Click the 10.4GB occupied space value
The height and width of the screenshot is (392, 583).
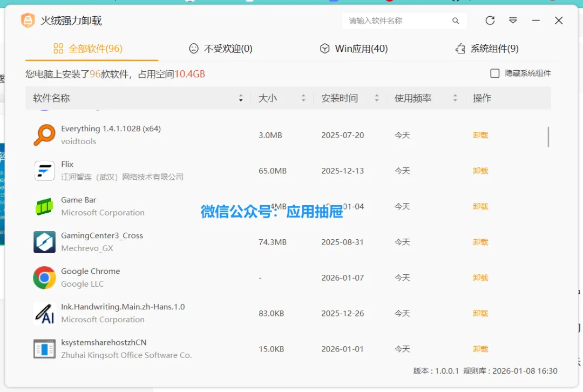pos(189,74)
